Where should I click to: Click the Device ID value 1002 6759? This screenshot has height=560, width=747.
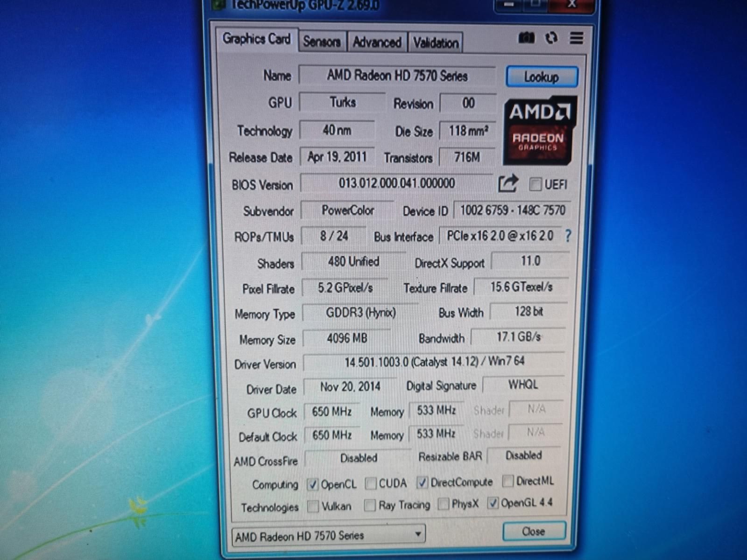[512, 210]
